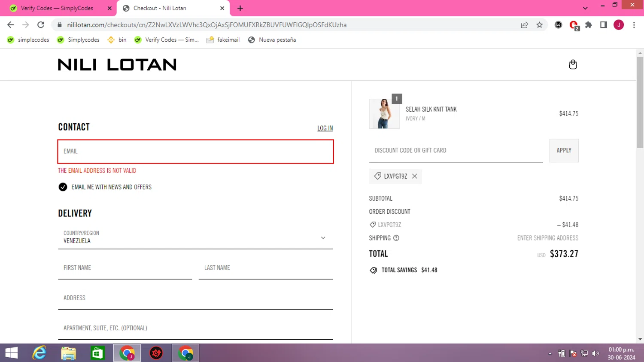Click the tag icon in LXVPGT9Z chip

pos(377,176)
